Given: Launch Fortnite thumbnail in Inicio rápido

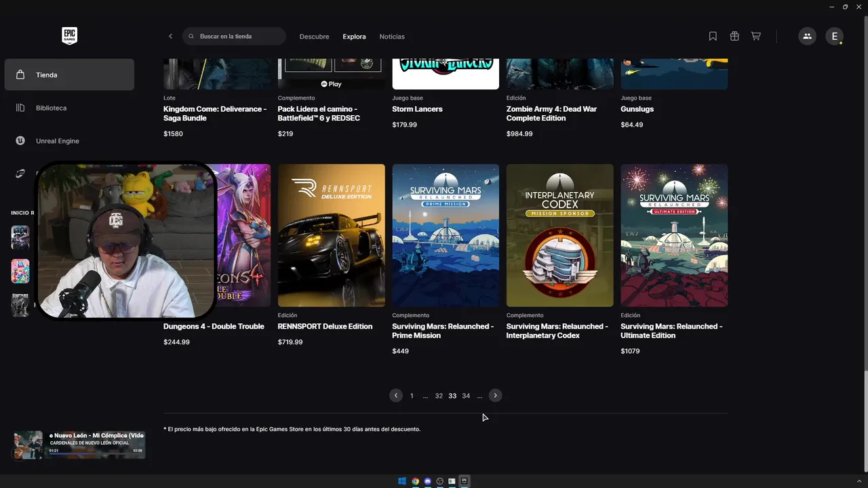Looking at the screenshot, I should 20,304.
